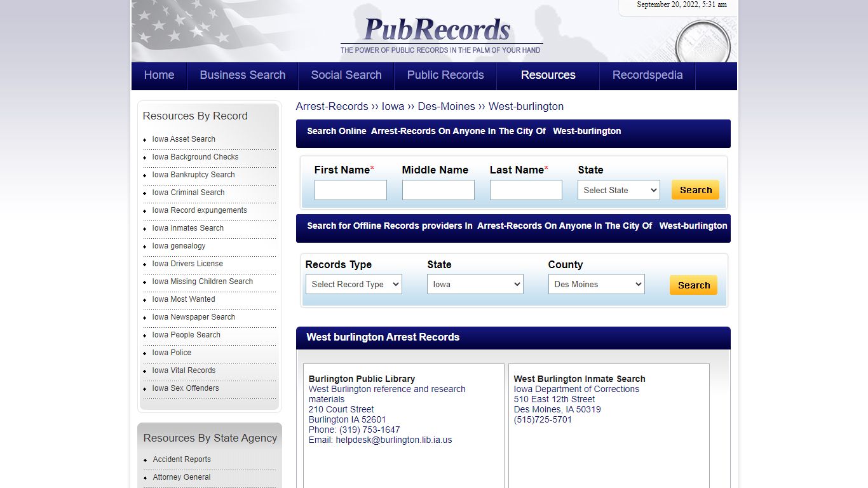This screenshot has height=488, width=868.
Task: Open Iowa Police link
Action: (172, 353)
